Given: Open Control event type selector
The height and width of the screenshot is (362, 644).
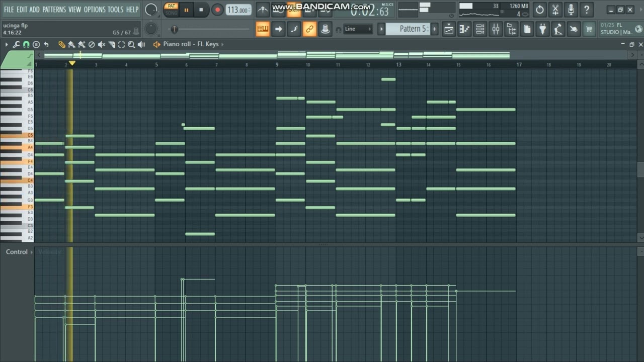Looking at the screenshot, I should point(19,252).
